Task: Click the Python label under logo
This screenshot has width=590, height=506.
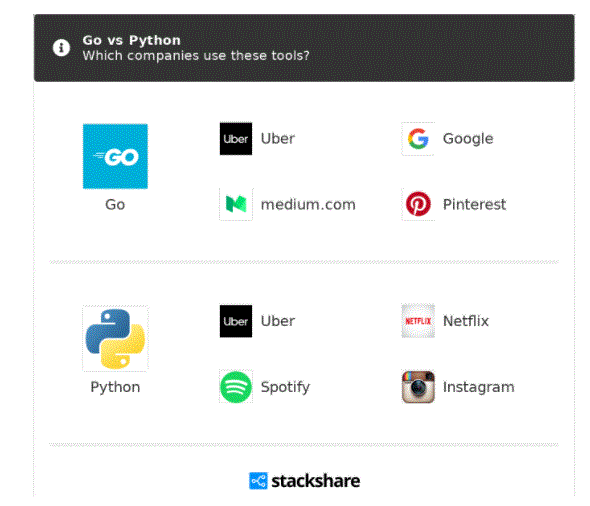Action: click(115, 387)
